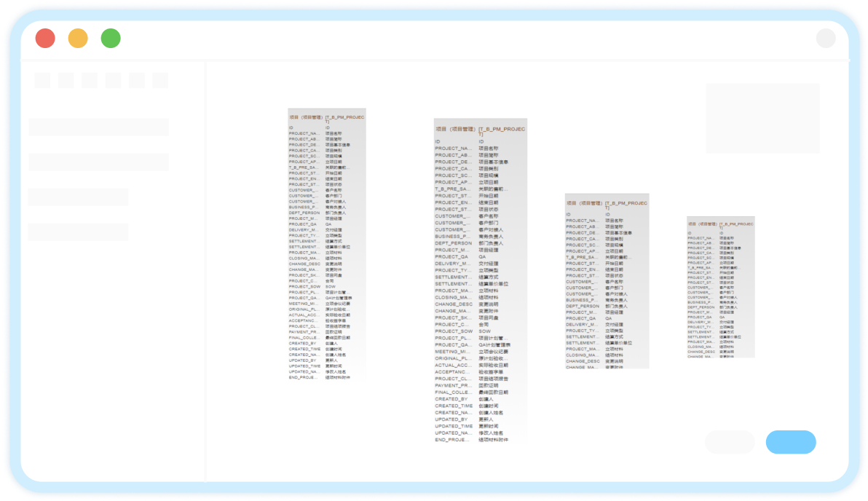Screen dimensions: 868x501
Task: Click the gray placeholder panel at upper right
Action: point(762,118)
